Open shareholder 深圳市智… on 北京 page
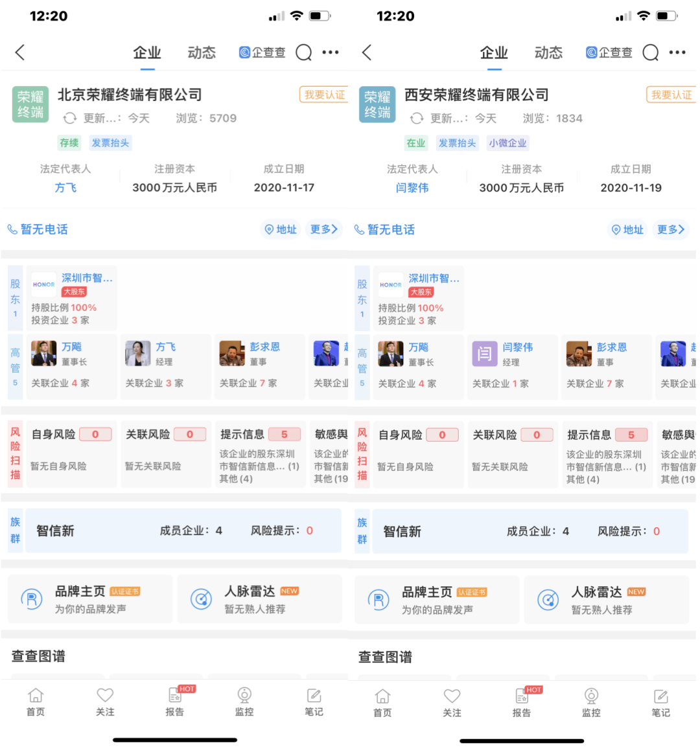Image resolution: width=700 pixels, height=754 pixels. [x=72, y=298]
